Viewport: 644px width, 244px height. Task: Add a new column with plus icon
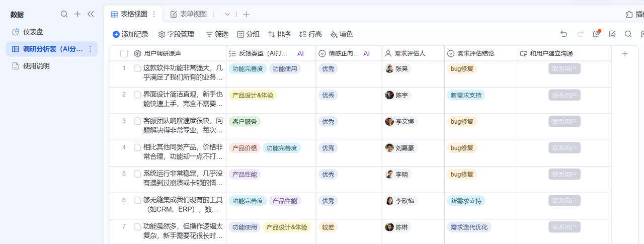(x=625, y=54)
